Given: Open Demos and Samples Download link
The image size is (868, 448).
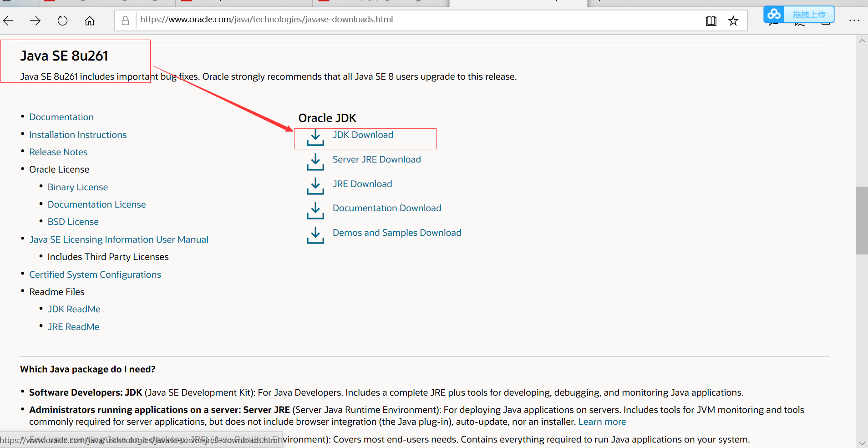Looking at the screenshot, I should coord(397,233).
